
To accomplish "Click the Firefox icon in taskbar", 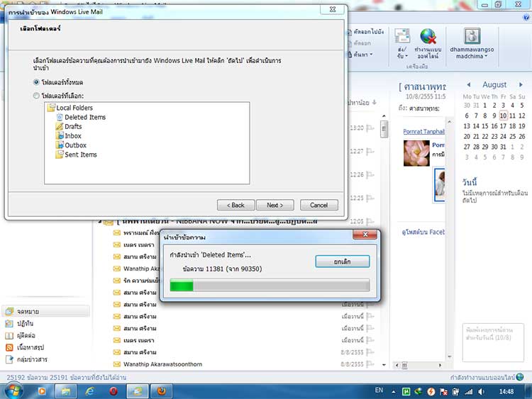I will (161, 390).
